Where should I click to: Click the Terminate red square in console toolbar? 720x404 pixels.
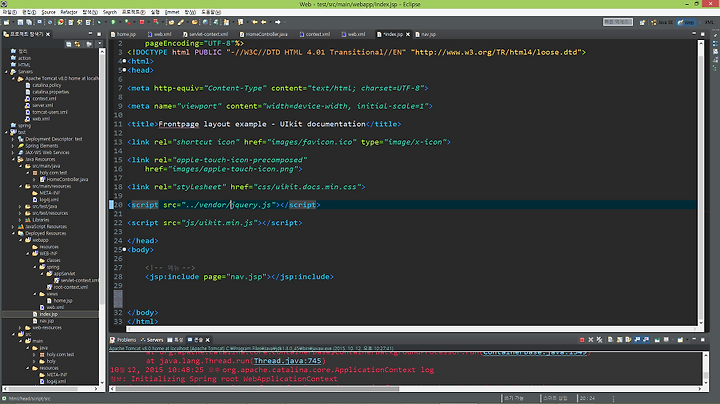pos(582,340)
